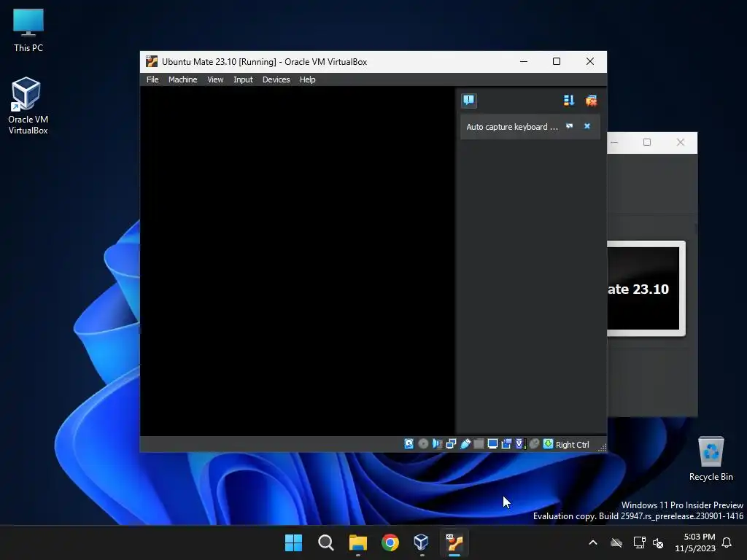Viewport: 747px width, 560px height.
Task: Open the Machine menu
Action: [x=182, y=79]
